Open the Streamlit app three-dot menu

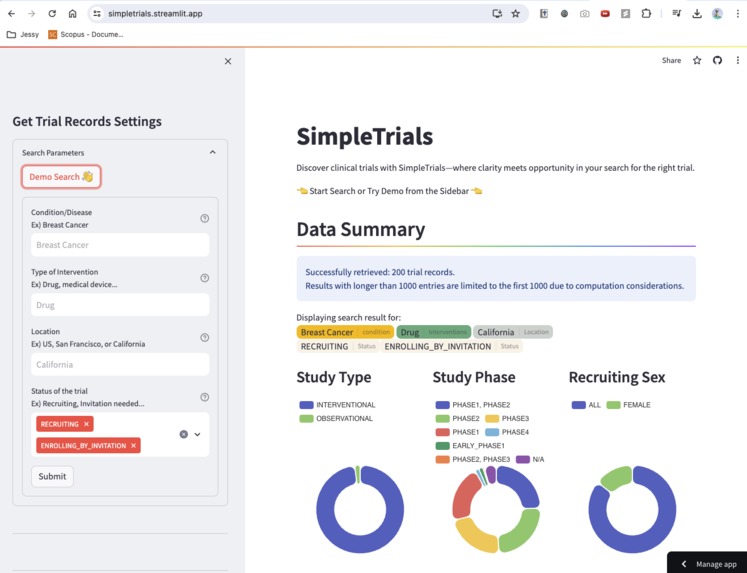[737, 60]
